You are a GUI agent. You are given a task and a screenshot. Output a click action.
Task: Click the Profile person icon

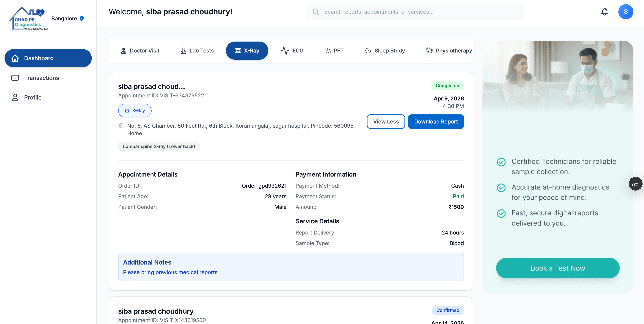coord(15,97)
